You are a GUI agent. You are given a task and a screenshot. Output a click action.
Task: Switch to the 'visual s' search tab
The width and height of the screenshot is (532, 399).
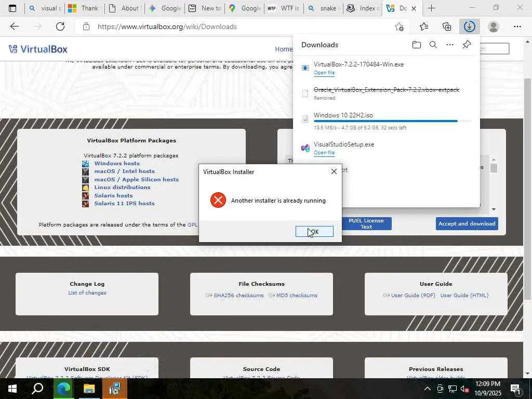click(45, 8)
